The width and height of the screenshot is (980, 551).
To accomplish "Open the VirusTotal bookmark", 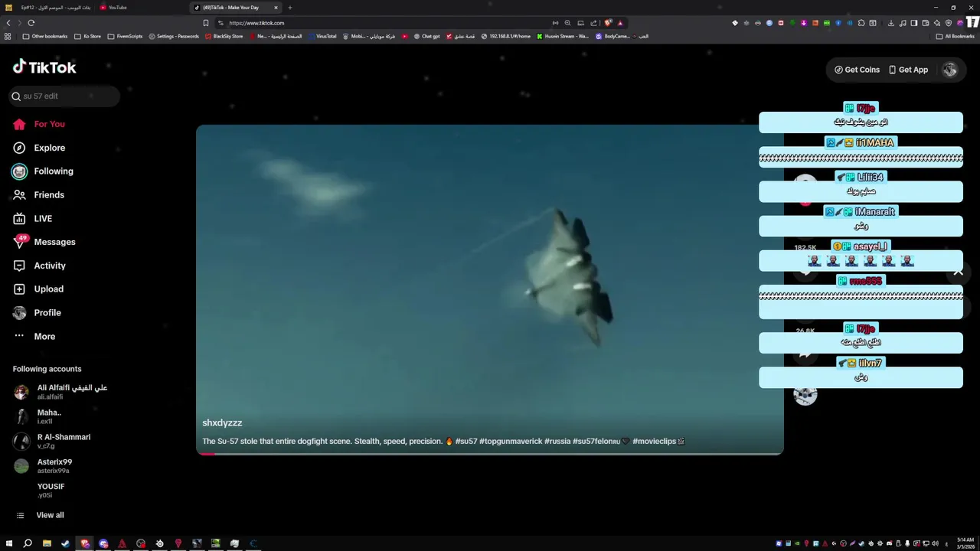I will (322, 36).
